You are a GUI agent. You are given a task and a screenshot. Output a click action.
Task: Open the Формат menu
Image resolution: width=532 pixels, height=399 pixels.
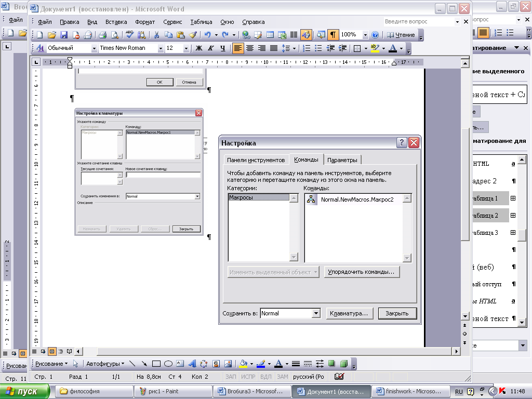(x=145, y=22)
